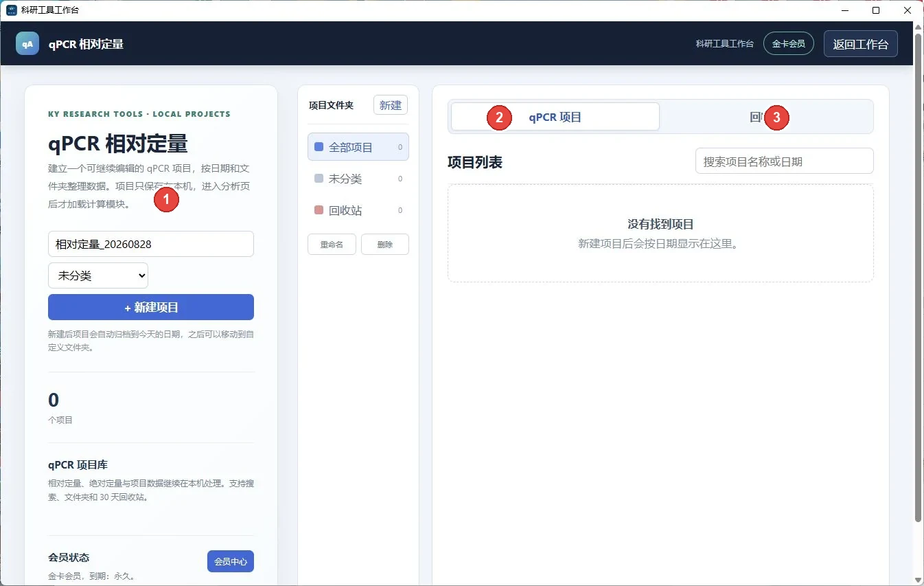
Task: Focus the project name field showing 相对定量_20260828
Action: (151, 244)
